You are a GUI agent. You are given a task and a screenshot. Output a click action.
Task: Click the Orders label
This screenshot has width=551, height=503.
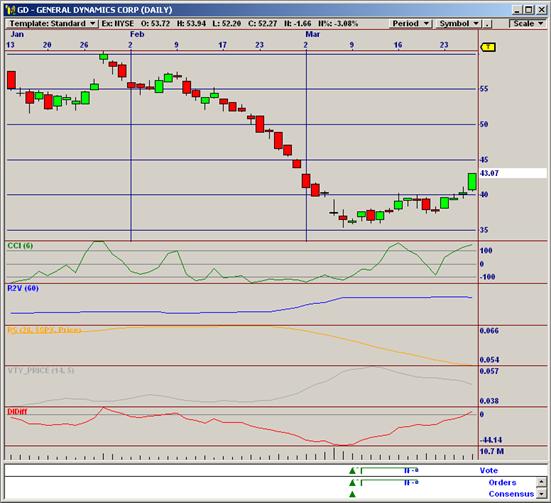(x=502, y=483)
